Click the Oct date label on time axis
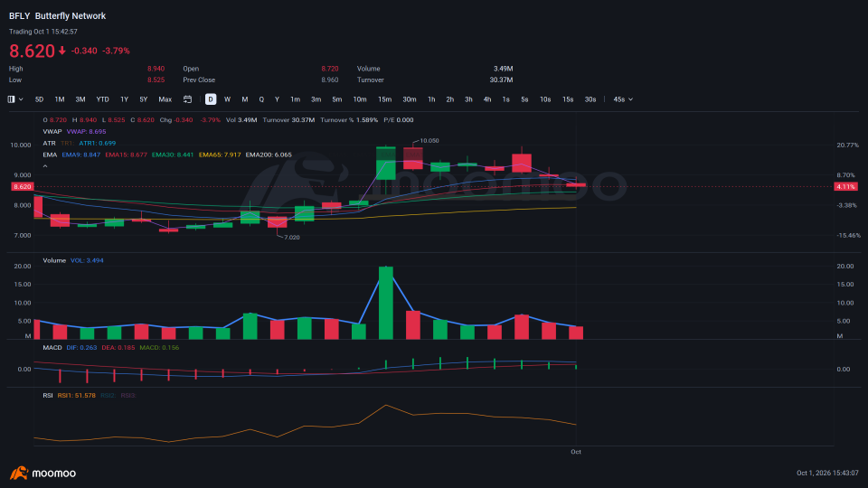This screenshot has height=488, width=868. 576,452
